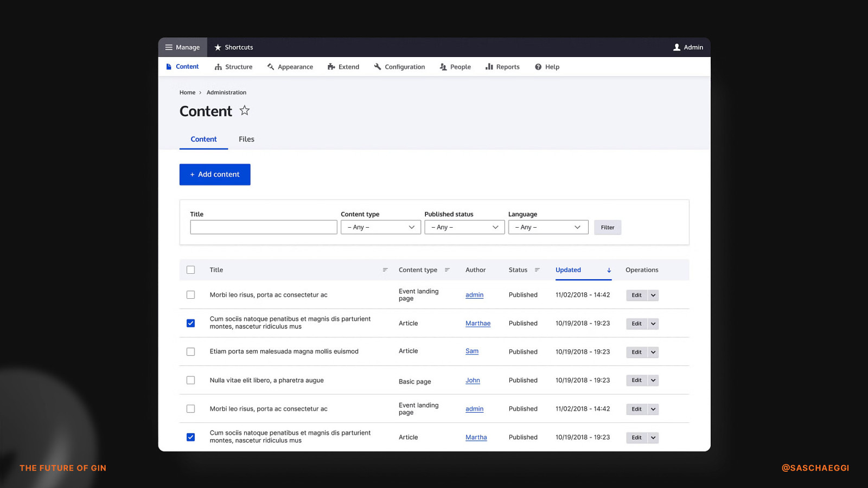Open the Content type filter dropdown
The width and height of the screenshot is (868, 488).
pos(381,227)
